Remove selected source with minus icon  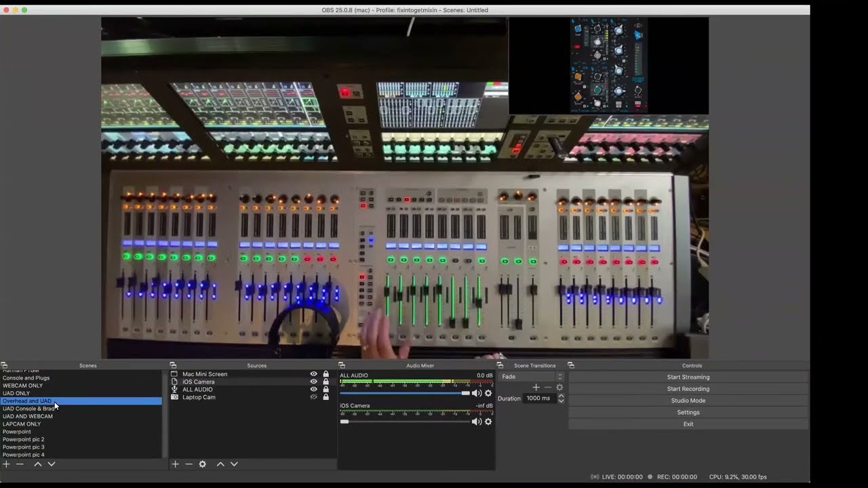189,464
